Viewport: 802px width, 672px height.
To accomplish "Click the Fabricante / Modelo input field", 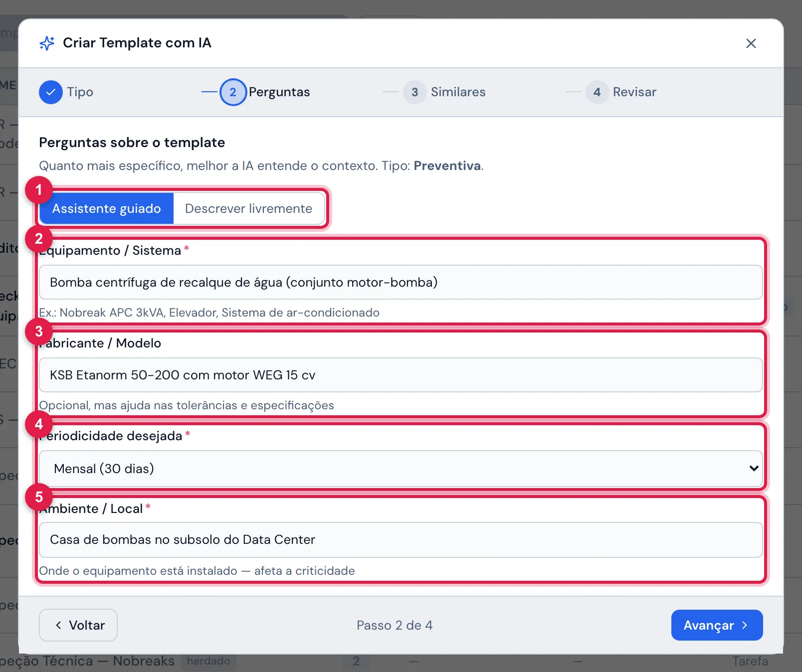I will pos(401,375).
